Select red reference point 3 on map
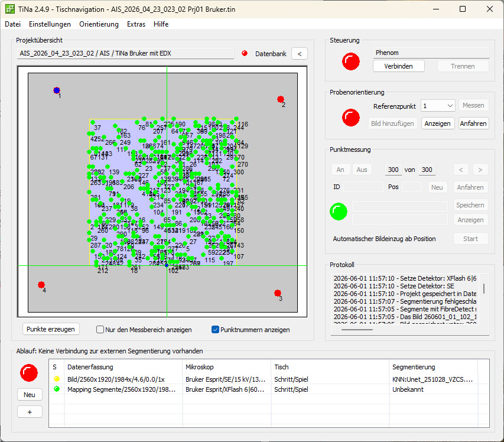The image size is (504, 442). (278, 293)
